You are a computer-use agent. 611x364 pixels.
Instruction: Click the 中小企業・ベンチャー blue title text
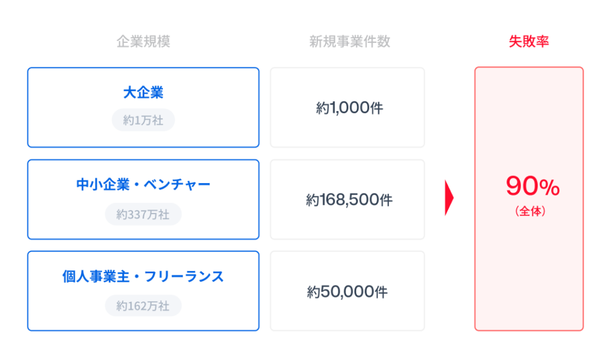(x=143, y=184)
